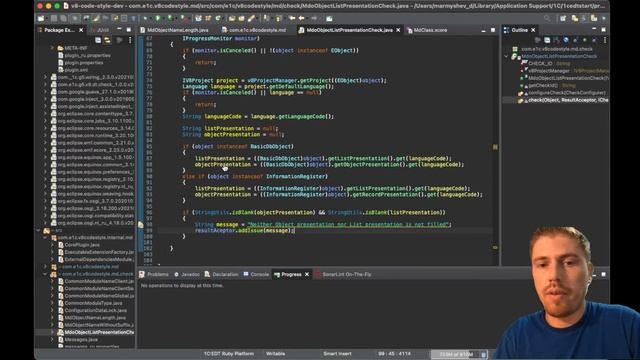Collapse com.e1c.v8codestyle.md.check package
The width and height of the screenshot is (640, 360).
[45, 274]
